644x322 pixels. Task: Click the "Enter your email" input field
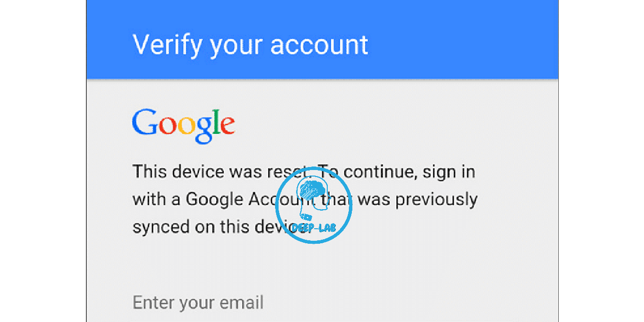pos(321,303)
